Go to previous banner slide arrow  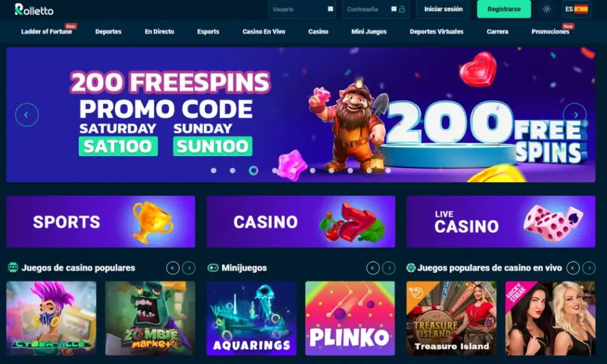(x=27, y=115)
